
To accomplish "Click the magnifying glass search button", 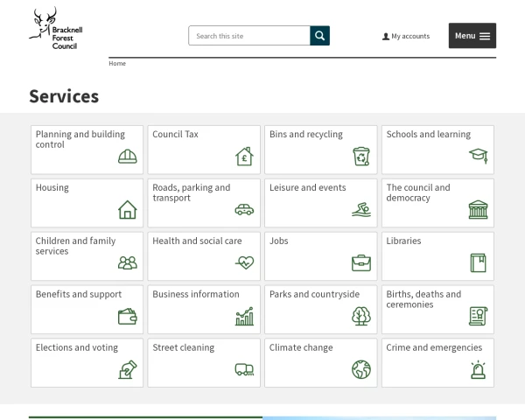I will pos(319,36).
